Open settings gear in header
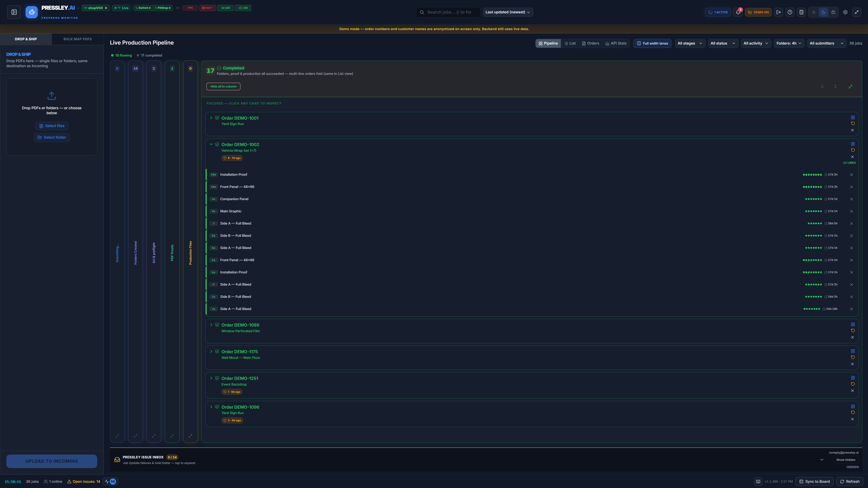The height and width of the screenshot is (488, 868). (845, 12)
